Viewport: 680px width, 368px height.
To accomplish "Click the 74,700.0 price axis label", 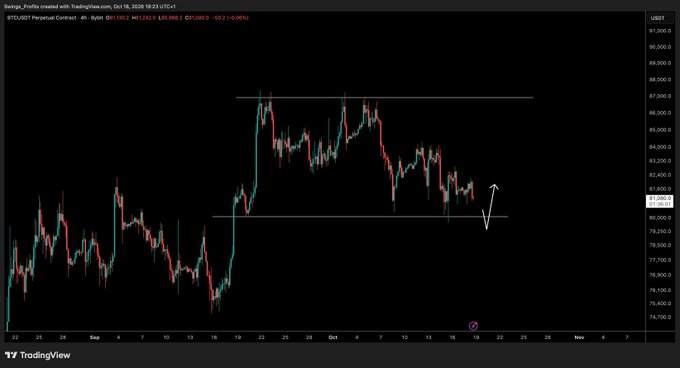I will tap(660, 317).
